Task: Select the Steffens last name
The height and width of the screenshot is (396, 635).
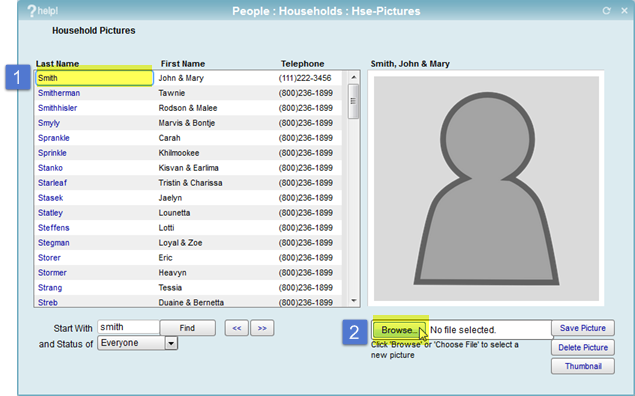Action: [53, 228]
